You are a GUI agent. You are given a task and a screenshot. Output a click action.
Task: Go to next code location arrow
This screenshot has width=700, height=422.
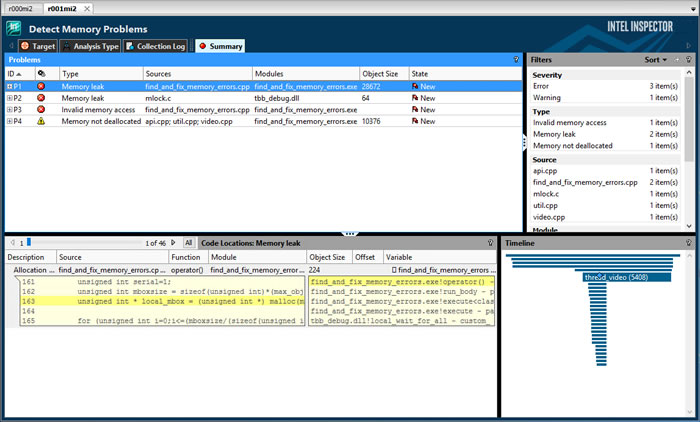(x=174, y=243)
